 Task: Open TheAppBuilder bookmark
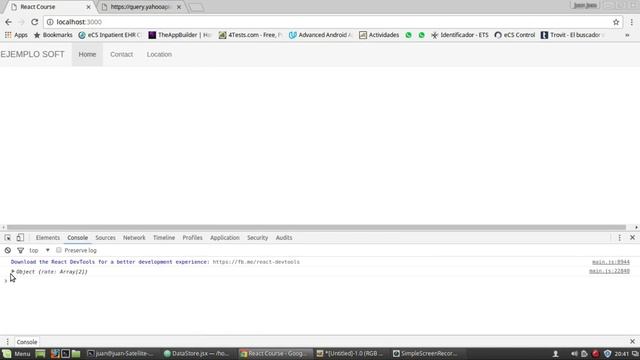click(x=180, y=35)
